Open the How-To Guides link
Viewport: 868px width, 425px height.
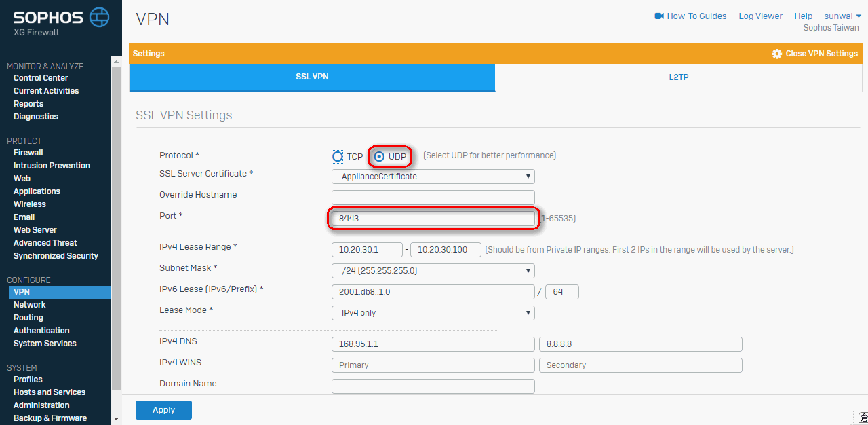click(696, 16)
